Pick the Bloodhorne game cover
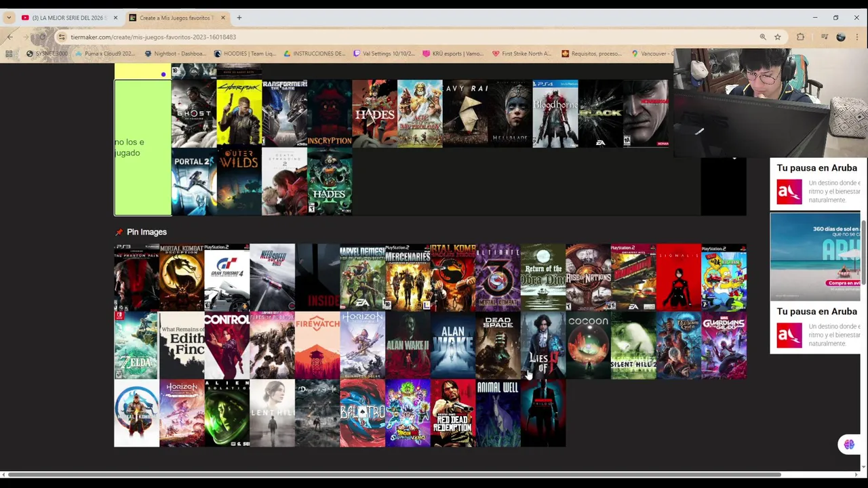The width and height of the screenshot is (868, 488). pyautogui.click(x=555, y=113)
